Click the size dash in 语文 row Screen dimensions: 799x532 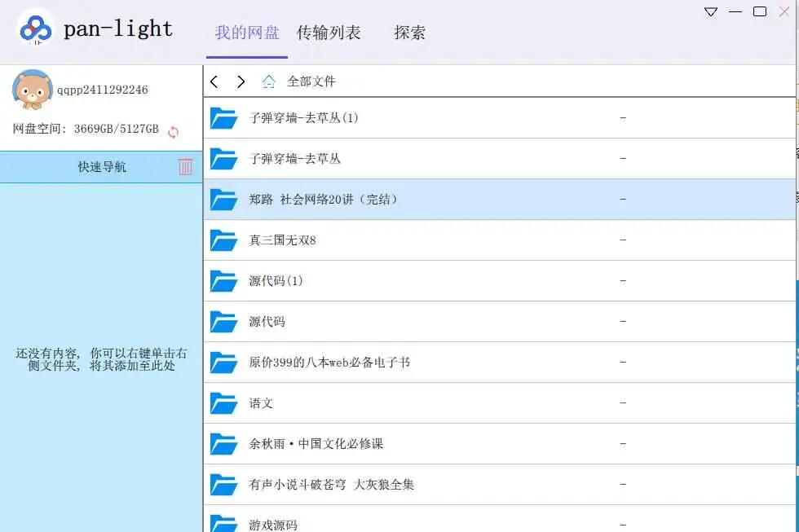[623, 403]
